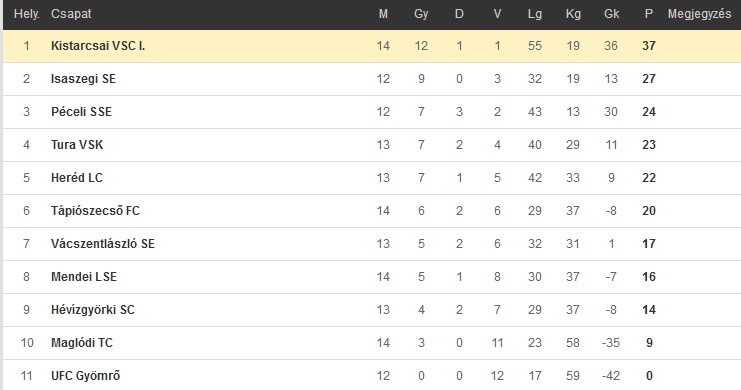Click the Gk goal difference header
Viewport: 741px width, 390px height.
[611, 14]
